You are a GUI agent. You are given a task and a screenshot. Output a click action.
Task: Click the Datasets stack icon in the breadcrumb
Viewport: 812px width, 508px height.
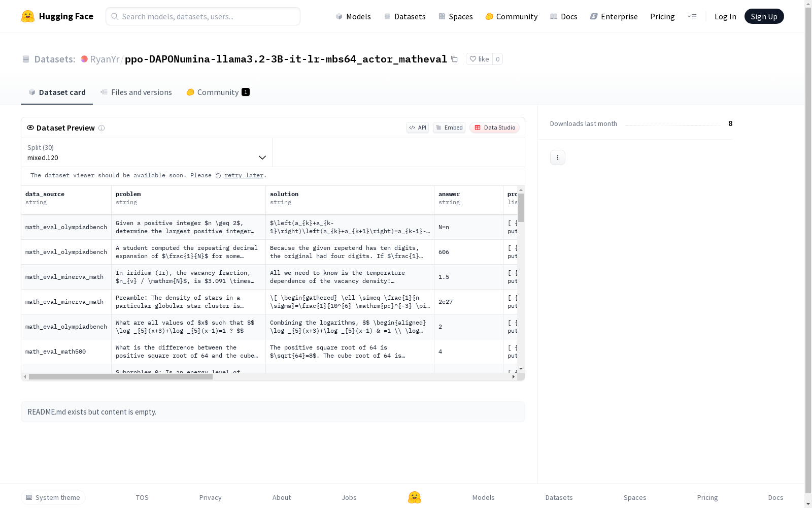point(26,59)
